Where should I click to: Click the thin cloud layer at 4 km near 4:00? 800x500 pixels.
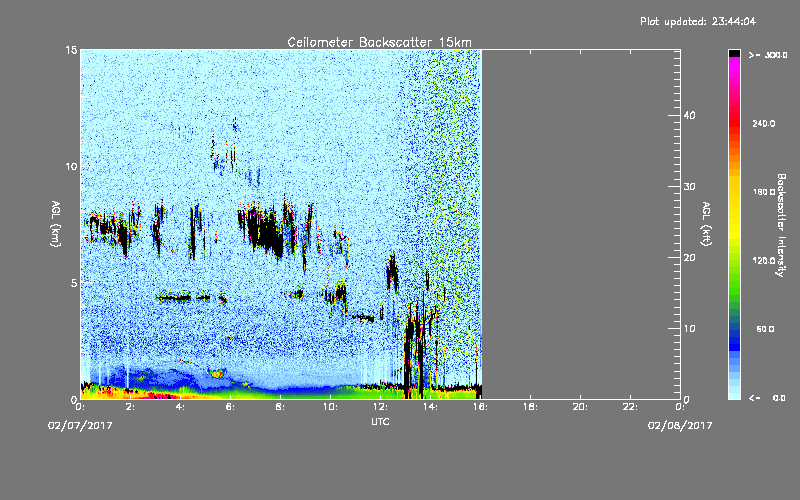point(177,297)
